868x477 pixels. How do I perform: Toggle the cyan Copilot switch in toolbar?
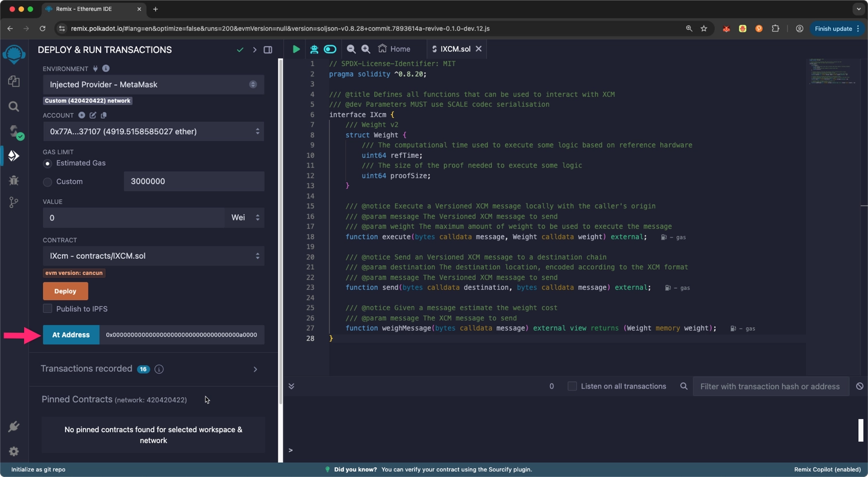(330, 49)
